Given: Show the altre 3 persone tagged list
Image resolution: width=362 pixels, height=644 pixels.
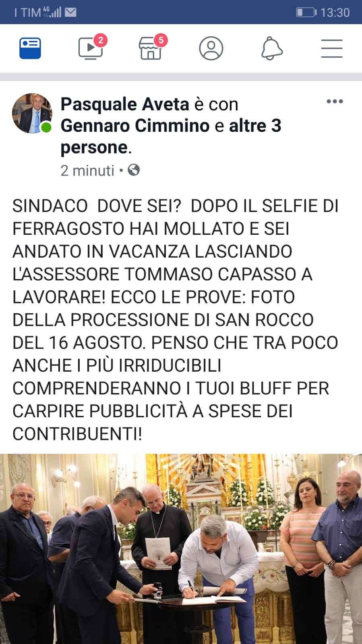Looking at the screenshot, I should click(171, 137).
